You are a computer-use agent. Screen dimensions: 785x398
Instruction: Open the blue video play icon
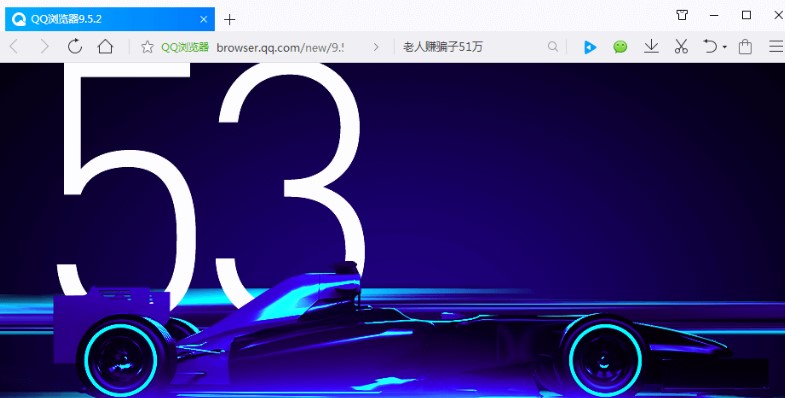coord(590,47)
